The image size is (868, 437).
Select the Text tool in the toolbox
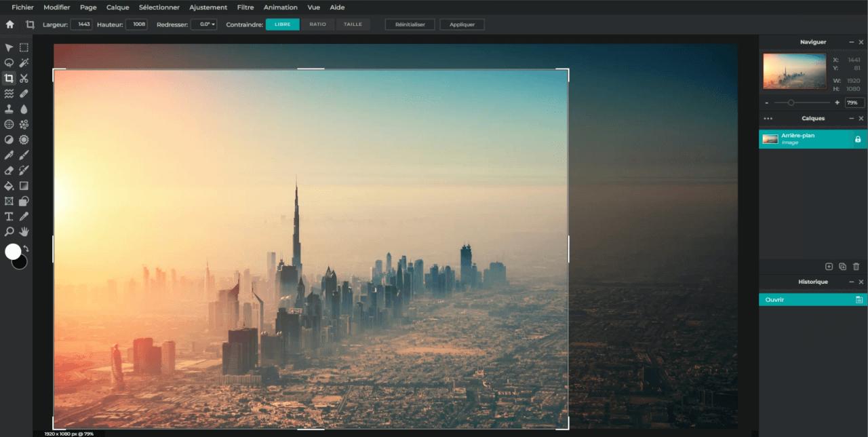pyautogui.click(x=9, y=216)
